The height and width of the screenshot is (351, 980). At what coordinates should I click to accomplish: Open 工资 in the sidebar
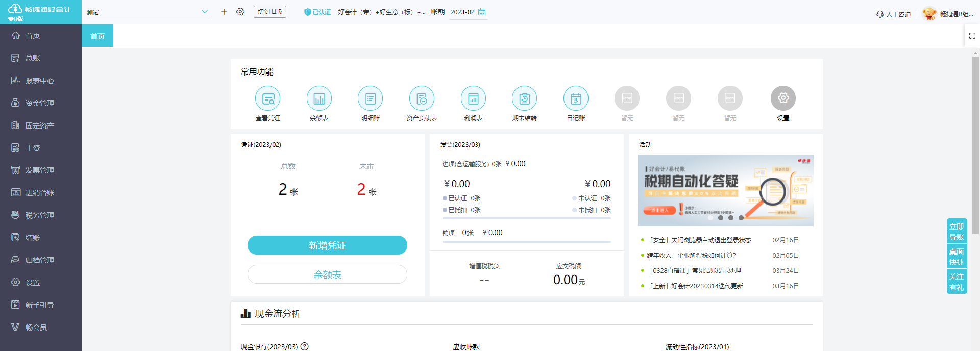tap(41, 148)
